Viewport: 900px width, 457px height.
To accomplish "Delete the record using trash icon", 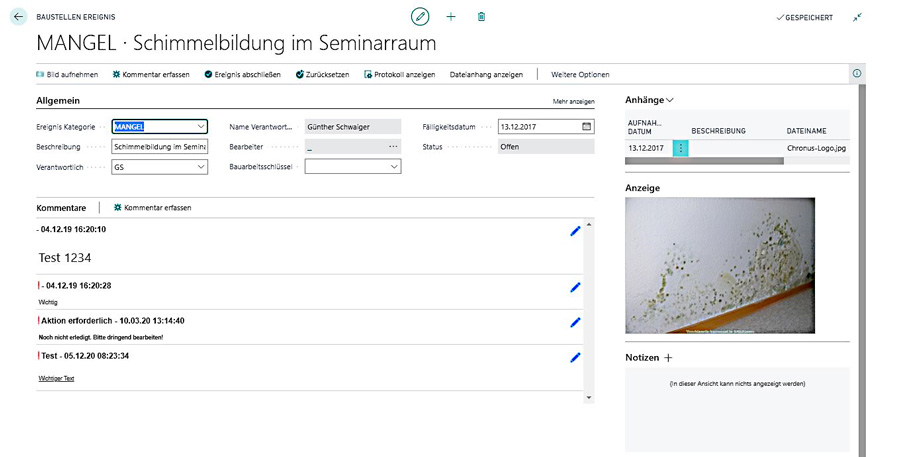I will 481,17.
